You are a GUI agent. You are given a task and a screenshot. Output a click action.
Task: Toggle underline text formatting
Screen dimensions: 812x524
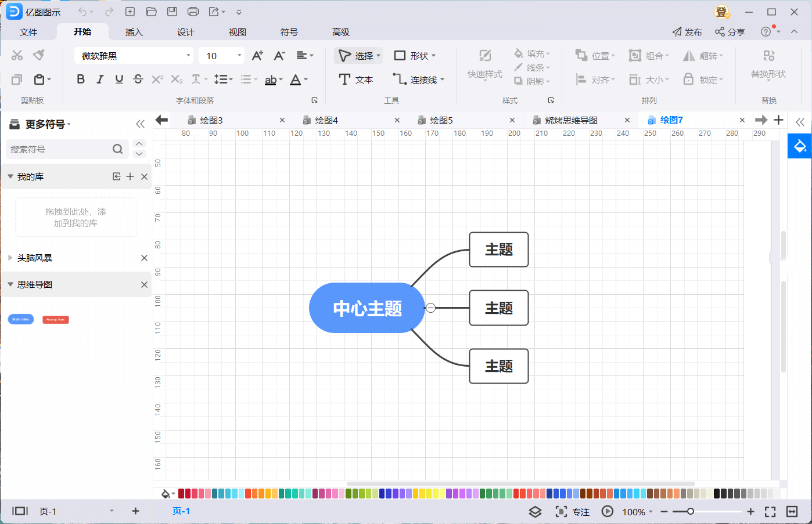pyautogui.click(x=119, y=79)
